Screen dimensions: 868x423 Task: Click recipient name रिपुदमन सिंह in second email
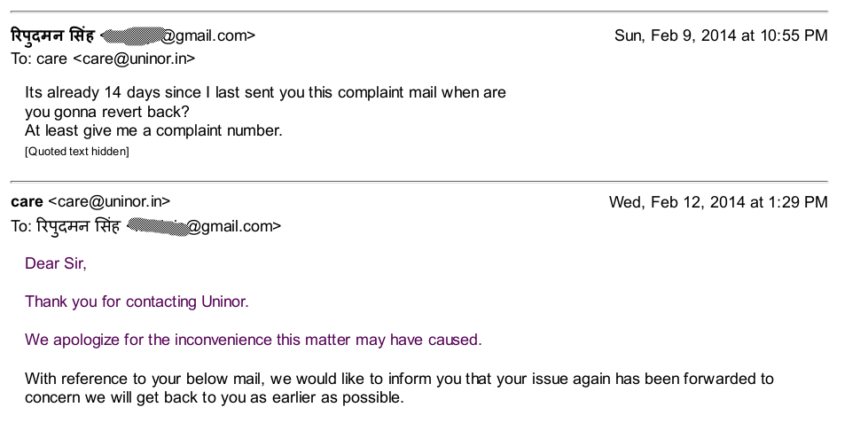[x=78, y=226]
